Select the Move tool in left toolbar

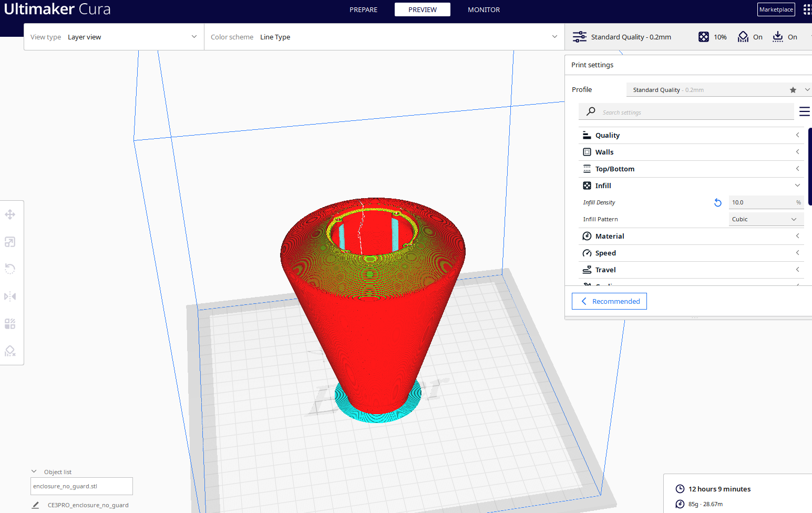10,214
